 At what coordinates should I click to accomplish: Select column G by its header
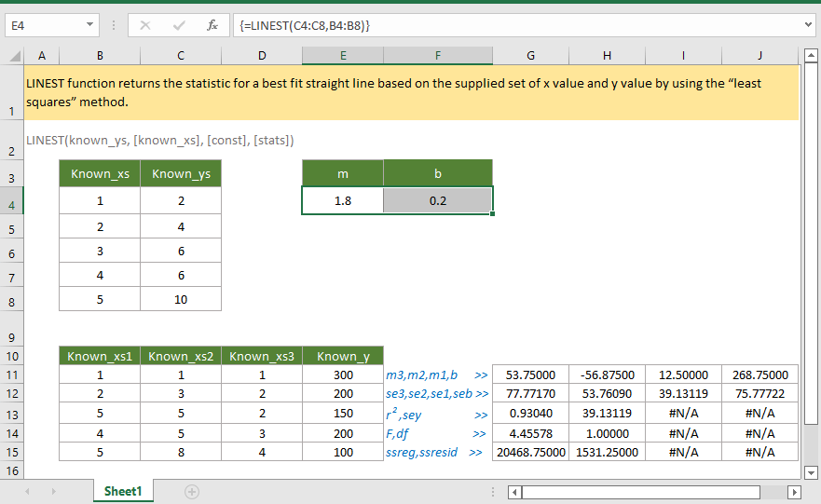click(530, 56)
